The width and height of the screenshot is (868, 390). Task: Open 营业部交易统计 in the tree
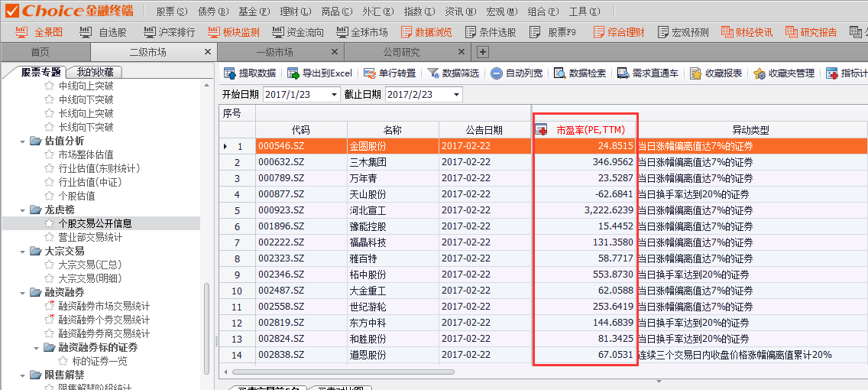90,238
